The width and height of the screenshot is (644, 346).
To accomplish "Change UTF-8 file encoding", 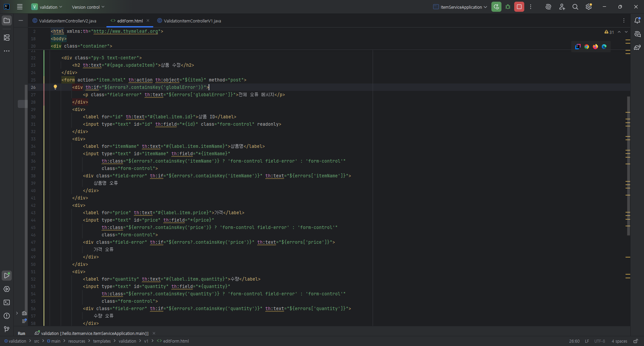I will tap(600, 341).
